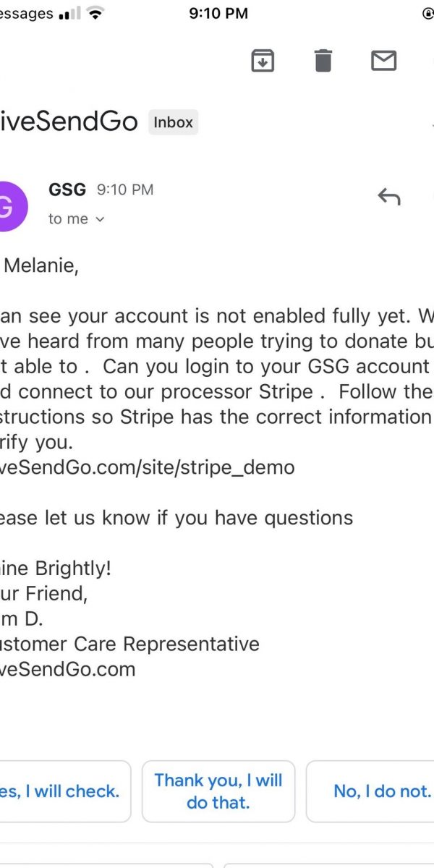This screenshot has height=868, width=434.
Task: Tap the reply arrow beside GSG
Action: click(389, 196)
